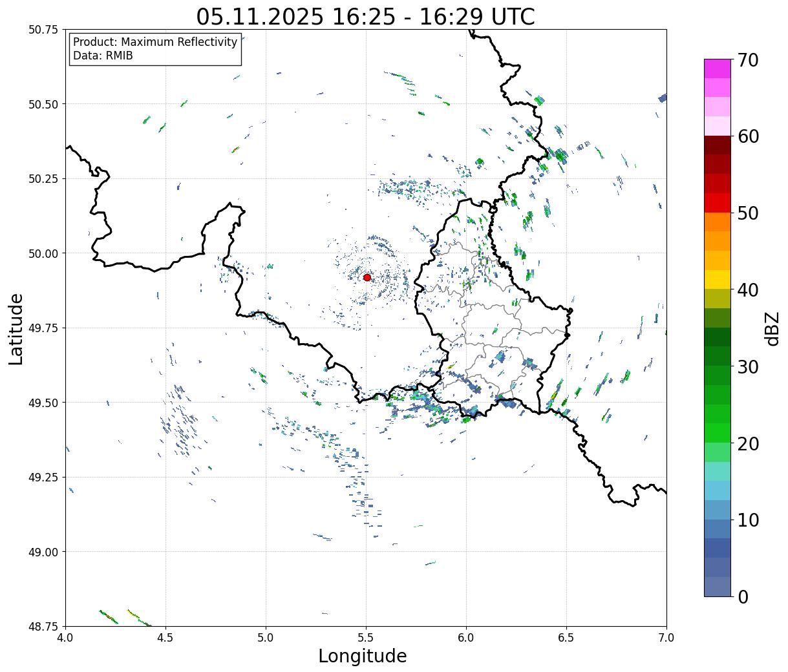
Task: Click the 'Longitude' axis label
Action: 363,656
